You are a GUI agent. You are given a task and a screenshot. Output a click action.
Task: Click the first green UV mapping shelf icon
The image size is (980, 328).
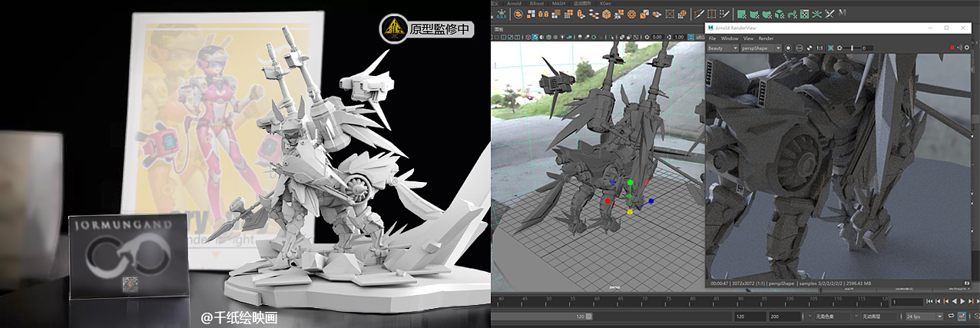pyautogui.click(x=741, y=14)
